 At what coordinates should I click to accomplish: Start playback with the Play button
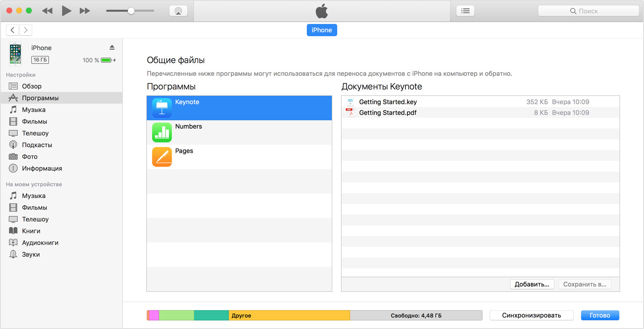pyautogui.click(x=66, y=11)
